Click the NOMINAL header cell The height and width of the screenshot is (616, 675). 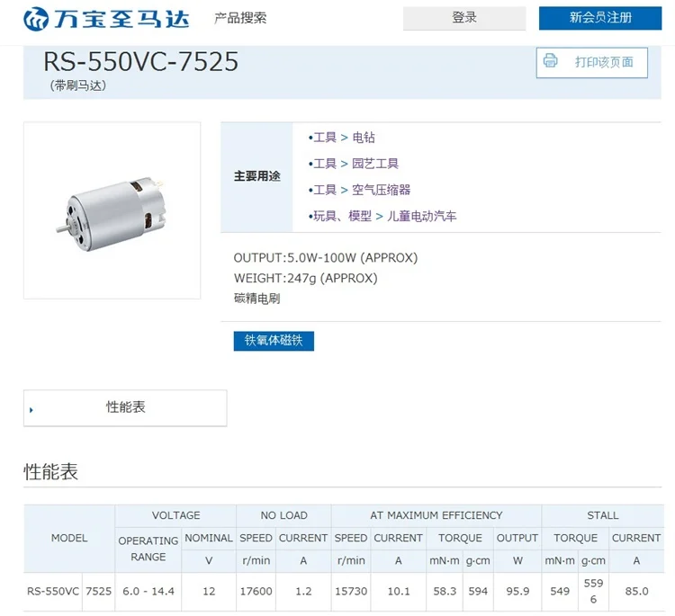tap(209, 538)
